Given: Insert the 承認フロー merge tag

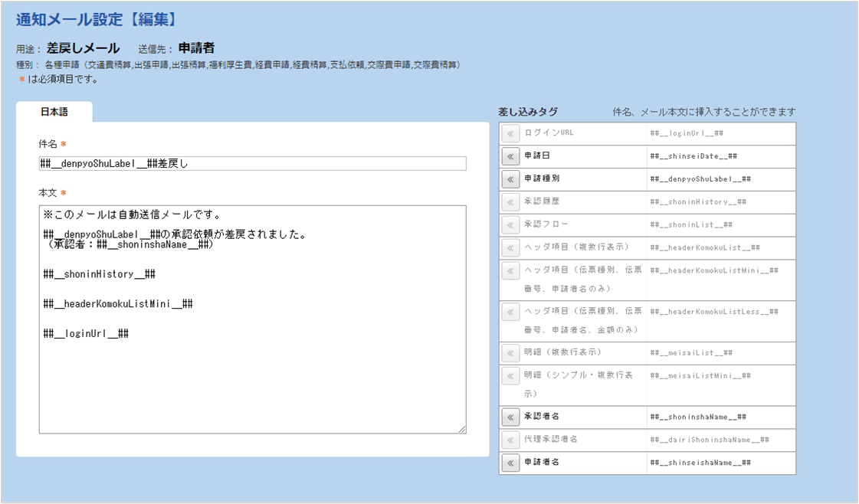Looking at the screenshot, I should [510, 225].
